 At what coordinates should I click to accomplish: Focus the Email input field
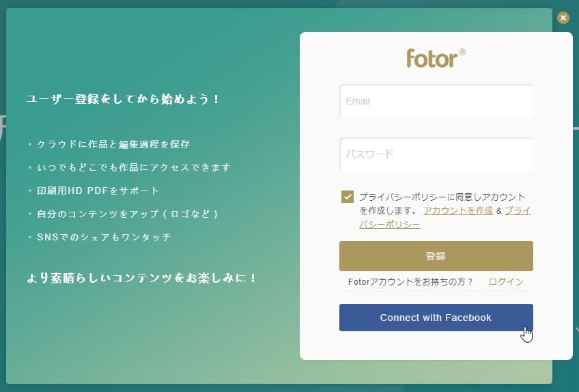point(436,101)
